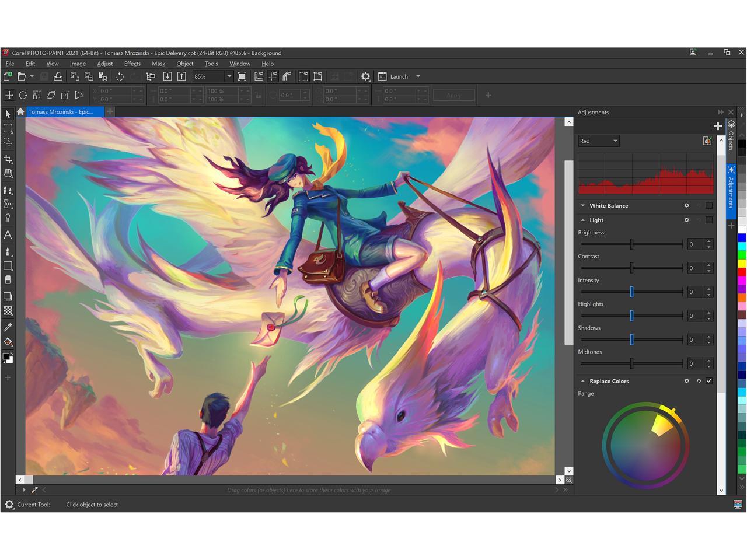Open the Options gear in the toolbar
The image size is (747, 560).
(x=365, y=76)
